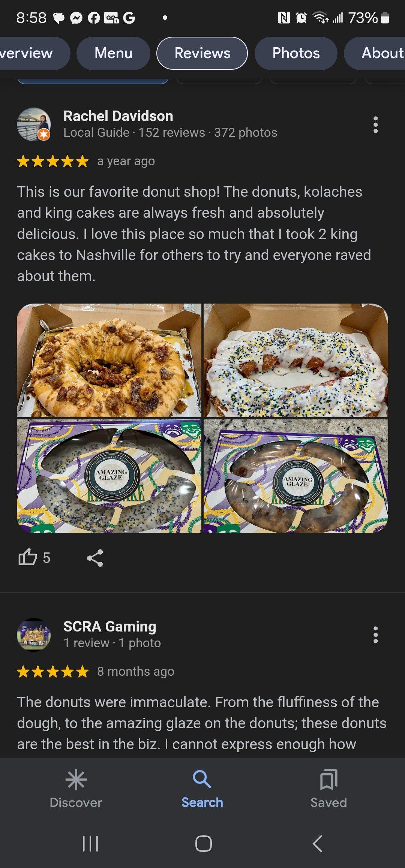Image resolution: width=405 pixels, height=868 pixels.
Task: Share Rachel Davidson's review
Action: coord(95,558)
